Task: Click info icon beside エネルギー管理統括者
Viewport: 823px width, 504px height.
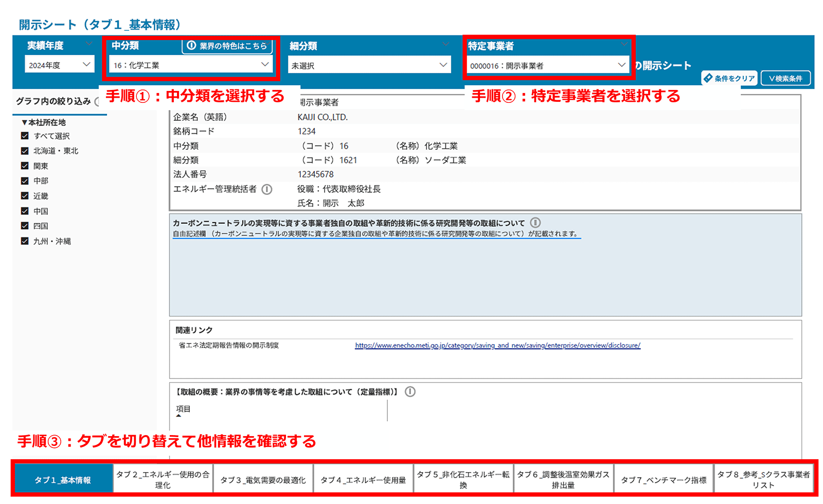Action: tap(267, 189)
